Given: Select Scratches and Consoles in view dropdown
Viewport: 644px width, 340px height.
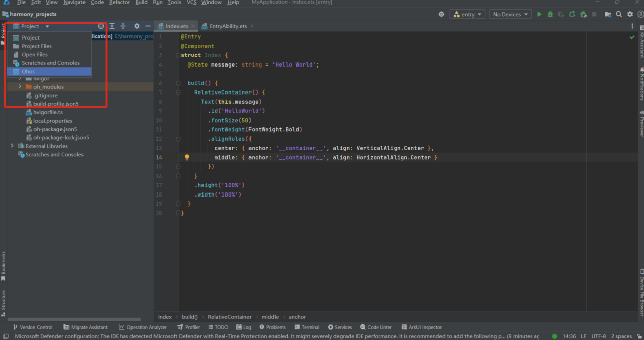Looking at the screenshot, I should [x=49, y=63].
